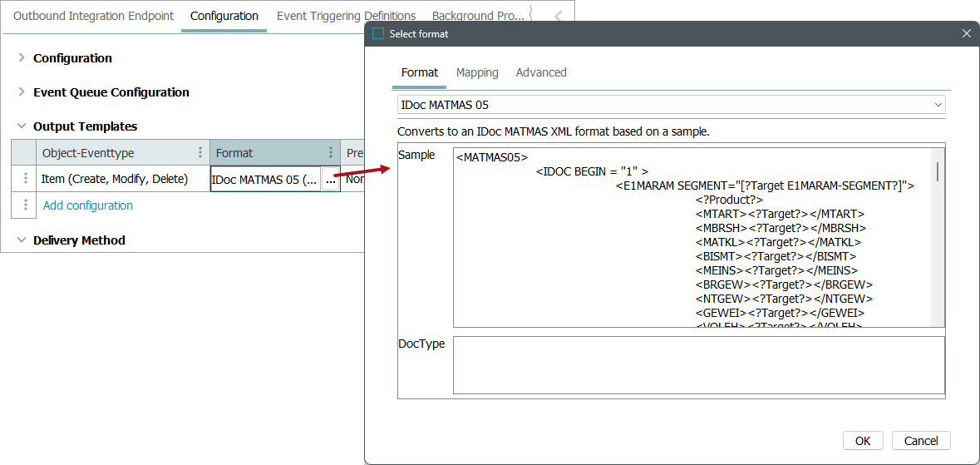Expand Event Queue Configuration section
Image resolution: width=980 pixels, height=465 pixels.
click(22, 92)
